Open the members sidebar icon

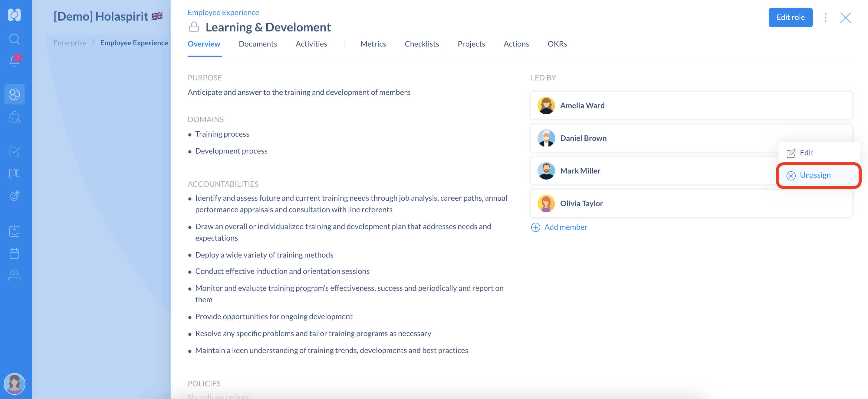point(15,276)
